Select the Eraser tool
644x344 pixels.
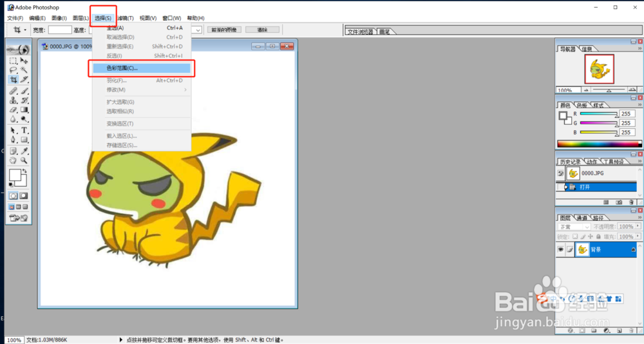coord(13,110)
